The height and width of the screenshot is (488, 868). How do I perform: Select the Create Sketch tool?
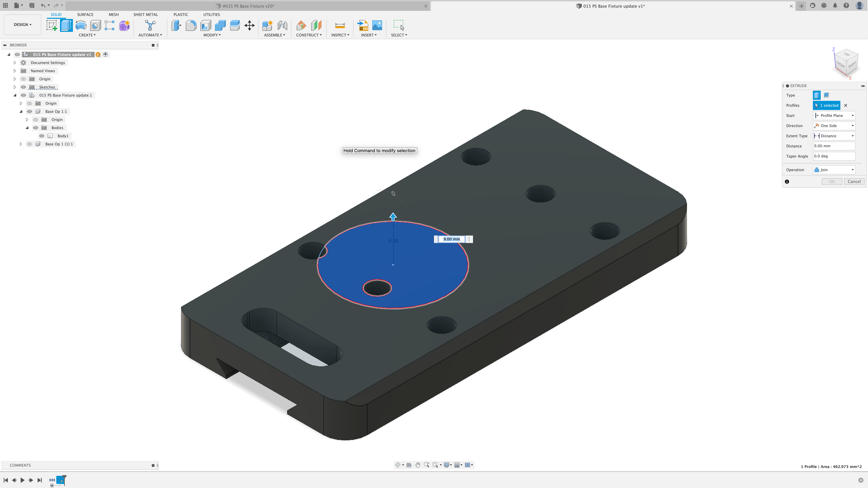coord(52,26)
